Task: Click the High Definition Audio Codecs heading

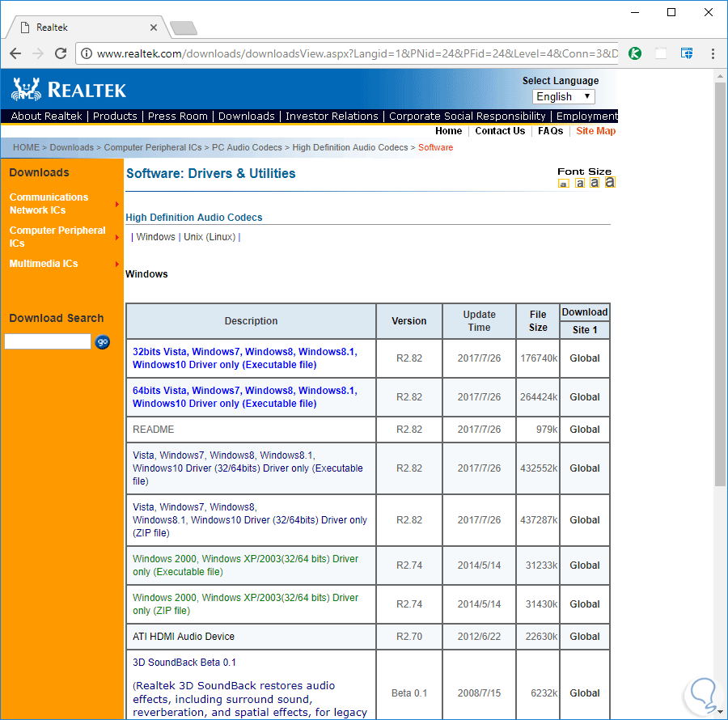Action: [194, 218]
